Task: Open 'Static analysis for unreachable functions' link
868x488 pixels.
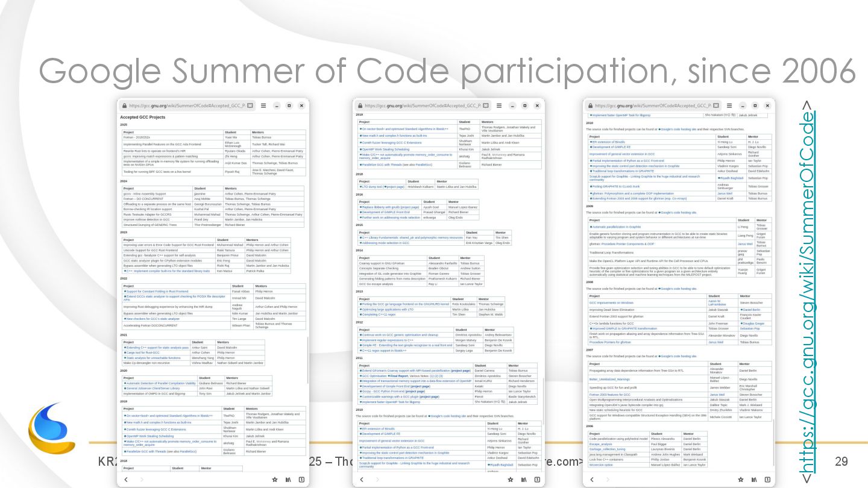Action: coord(153,358)
